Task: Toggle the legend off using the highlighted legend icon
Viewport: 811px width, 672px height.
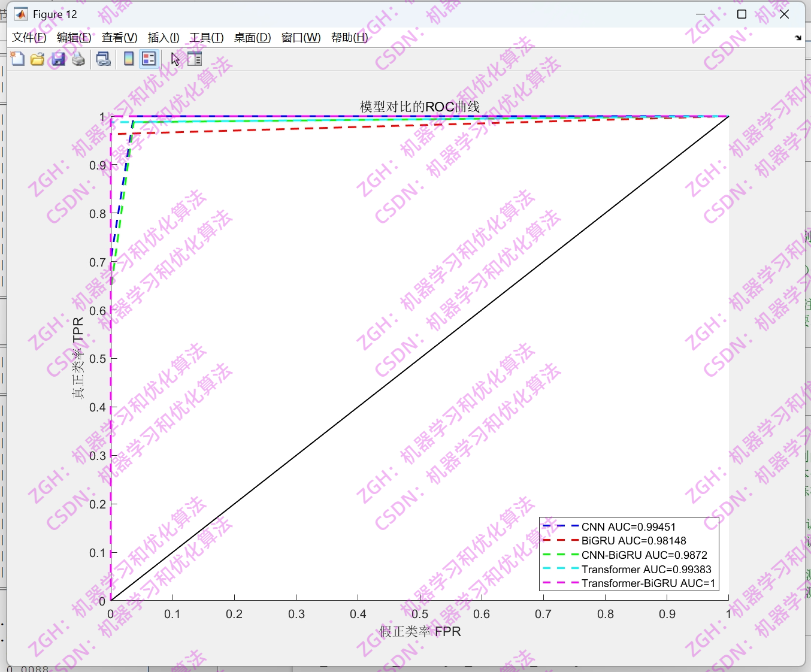Action: [149, 59]
